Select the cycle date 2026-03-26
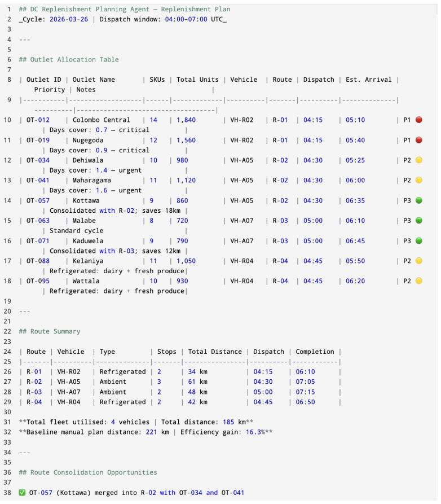The height and width of the screenshot is (504, 441). pos(69,19)
